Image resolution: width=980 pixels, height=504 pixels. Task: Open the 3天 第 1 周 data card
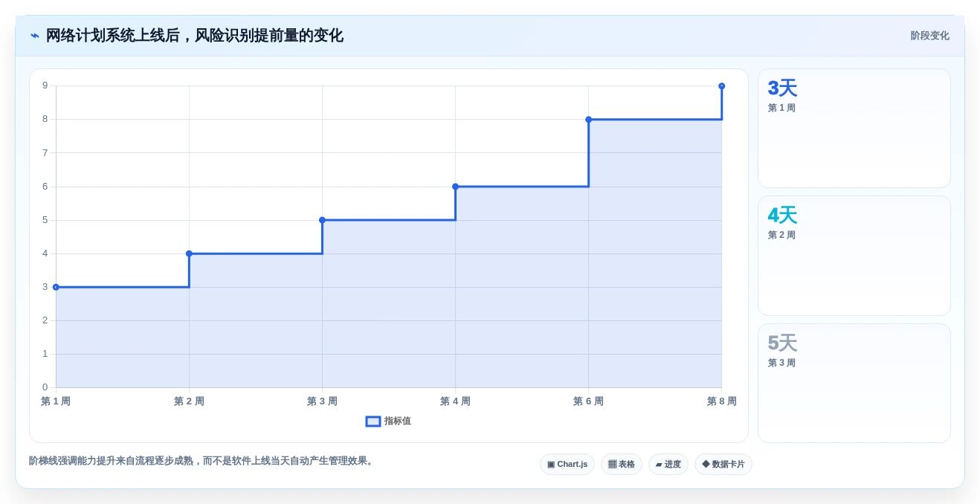[854, 128]
